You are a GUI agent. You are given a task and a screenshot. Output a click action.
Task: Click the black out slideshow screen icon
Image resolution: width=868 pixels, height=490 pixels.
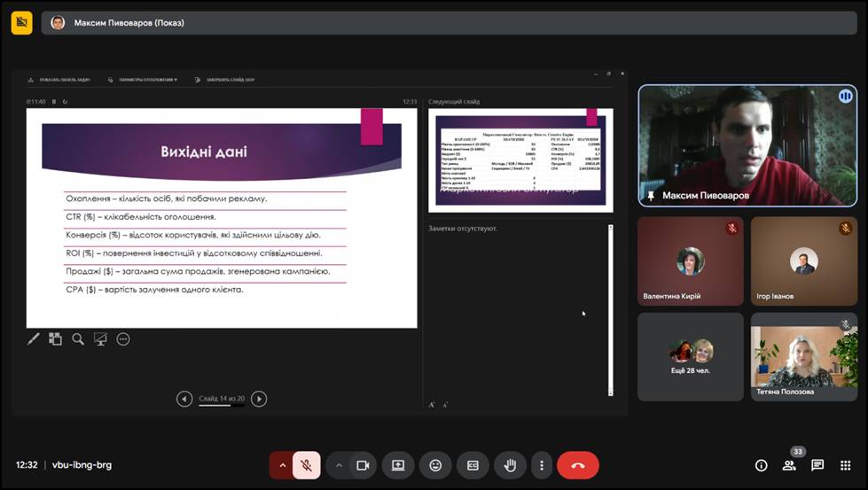point(100,338)
